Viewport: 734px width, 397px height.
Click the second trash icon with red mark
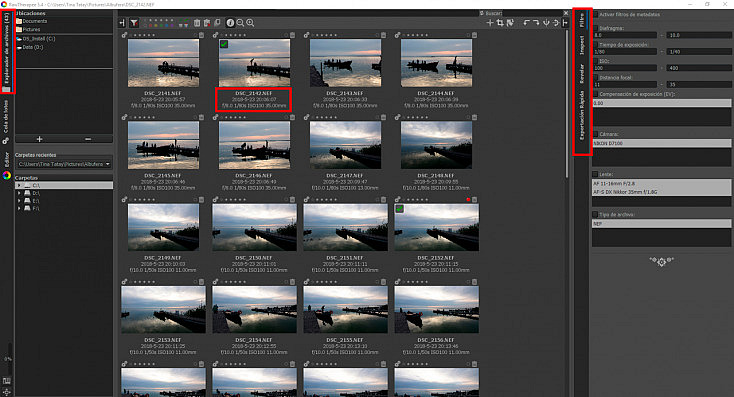(x=207, y=22)
